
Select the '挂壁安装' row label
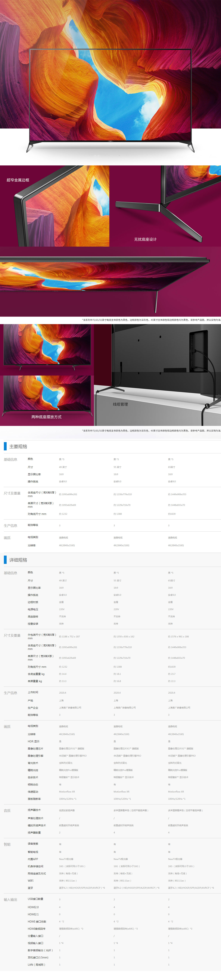click(33, 624)
